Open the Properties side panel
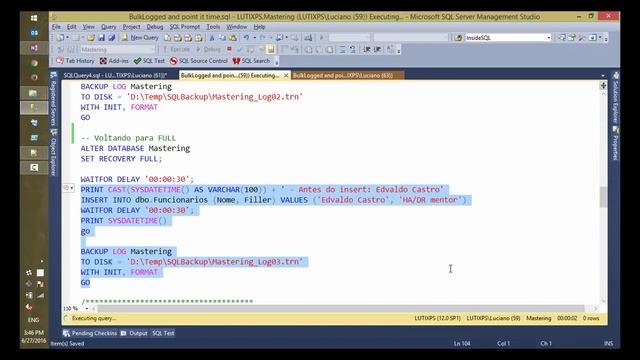 (x=616, y=143)
